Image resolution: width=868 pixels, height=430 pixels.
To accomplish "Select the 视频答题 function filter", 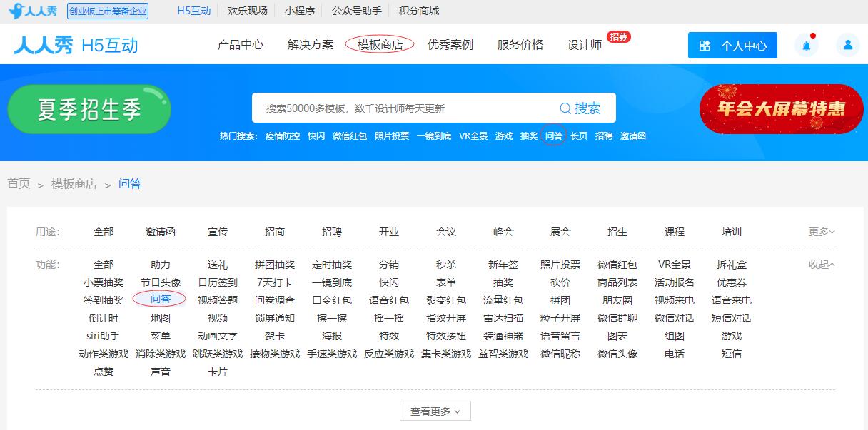I will [x=218, y=300].
